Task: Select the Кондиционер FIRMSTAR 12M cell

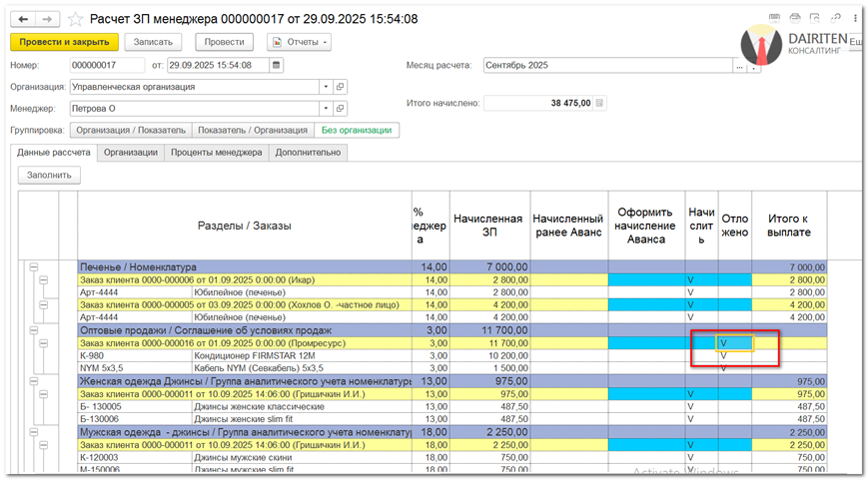Action: click(x=302, y=355)
